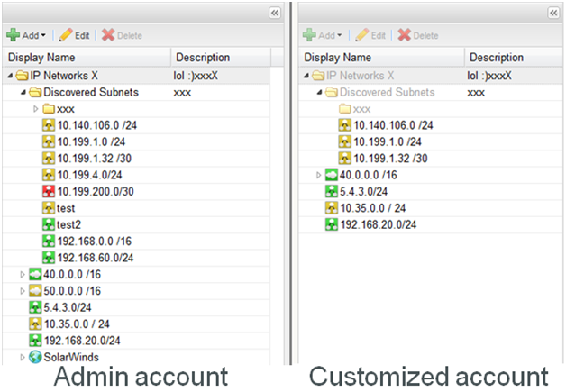
Task: Click yellow subnet icon for 10.140.106.0 /24 in Admin panel
Action: 49,125
